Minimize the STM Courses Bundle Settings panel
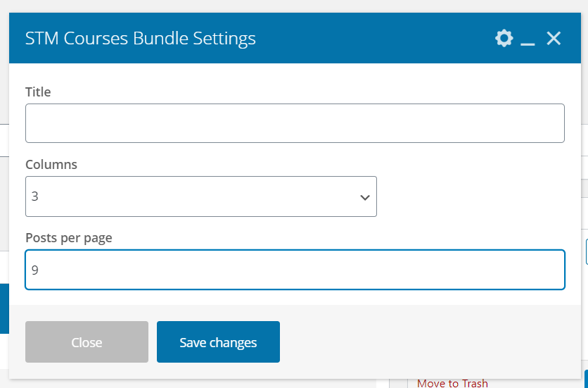Viewport: 588px width, 388px height. coord(528,39)
